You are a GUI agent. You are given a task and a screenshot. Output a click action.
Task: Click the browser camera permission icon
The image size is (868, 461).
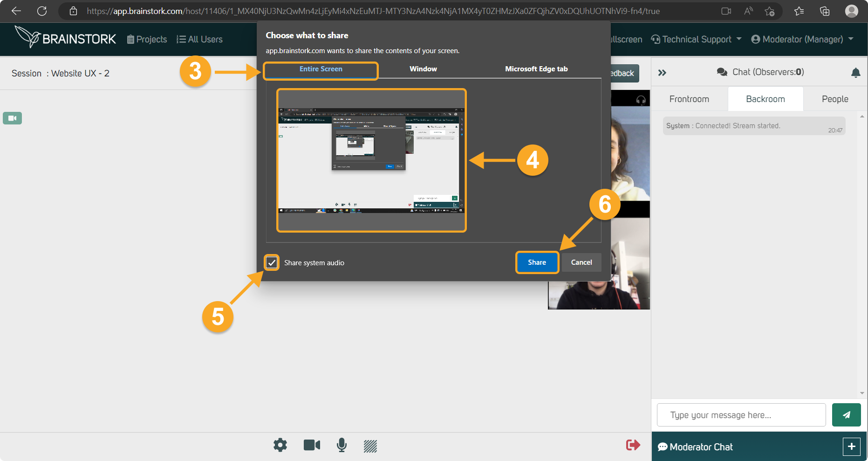tap(726, 11)
